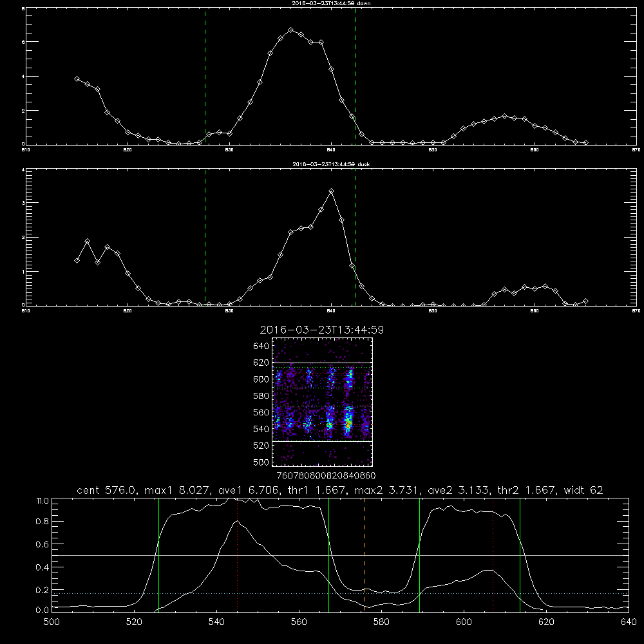
Task: Click the first diamond data point of the dawn curve
Action: pos(77,79)
